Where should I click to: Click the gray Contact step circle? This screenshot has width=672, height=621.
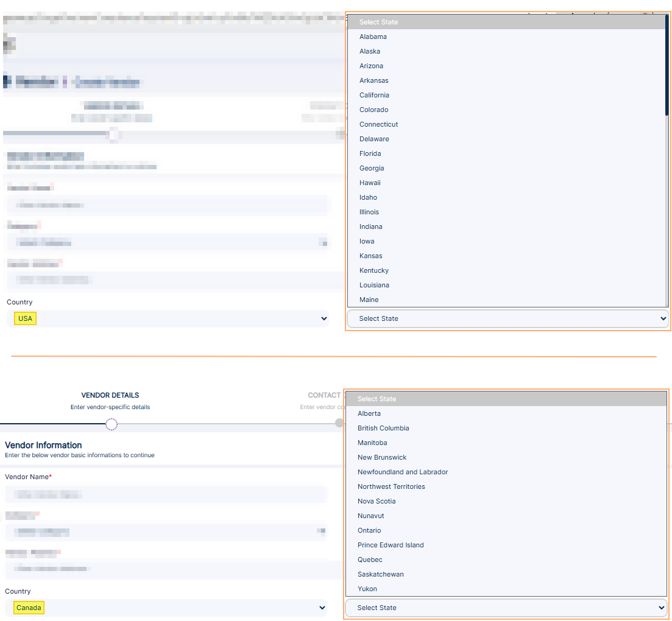(x=339, y=423)
